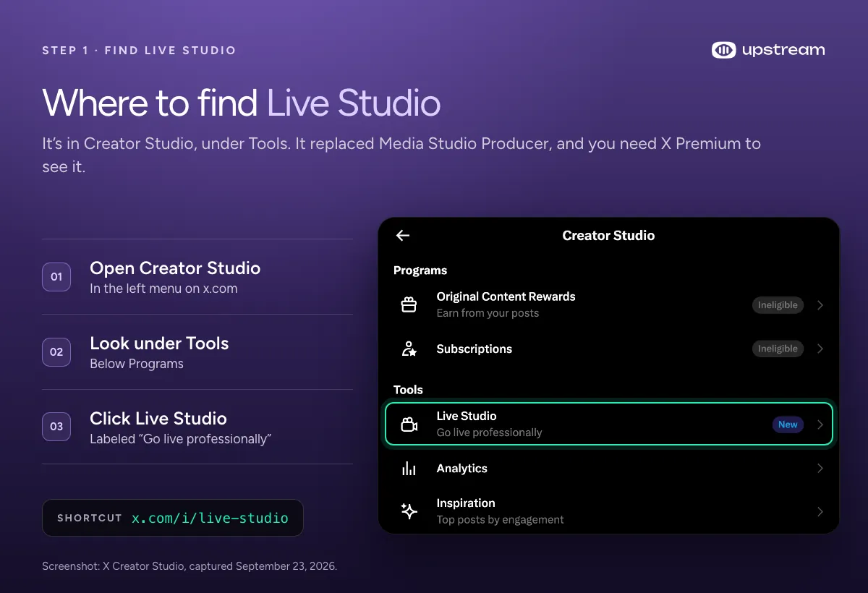Screen dimensions: 868x593
Task: Open the Inspiration row chevron
Action: click(820, 511)
